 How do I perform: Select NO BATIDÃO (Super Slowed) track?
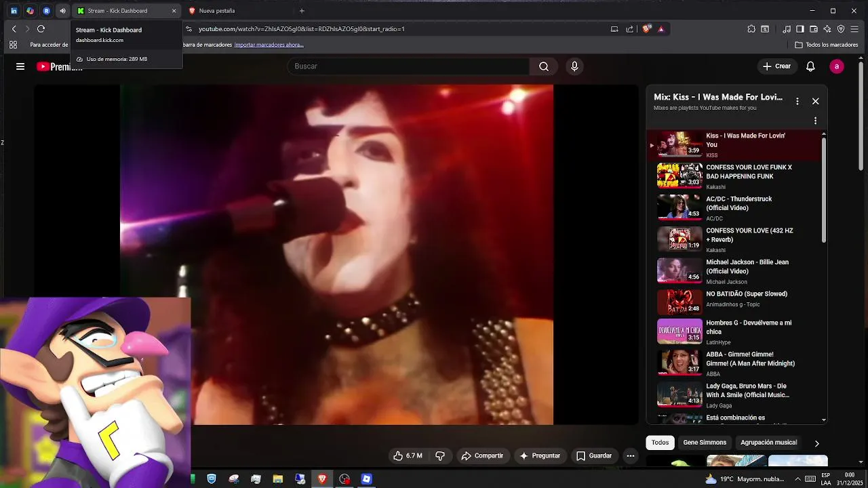[734, 302]
